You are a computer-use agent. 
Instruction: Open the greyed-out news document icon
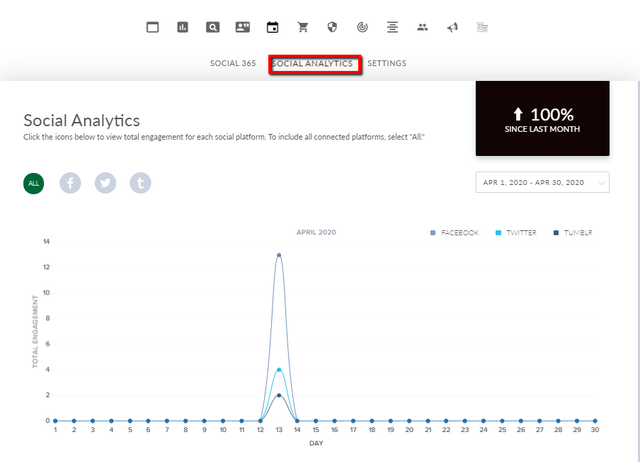click(482, 27)
